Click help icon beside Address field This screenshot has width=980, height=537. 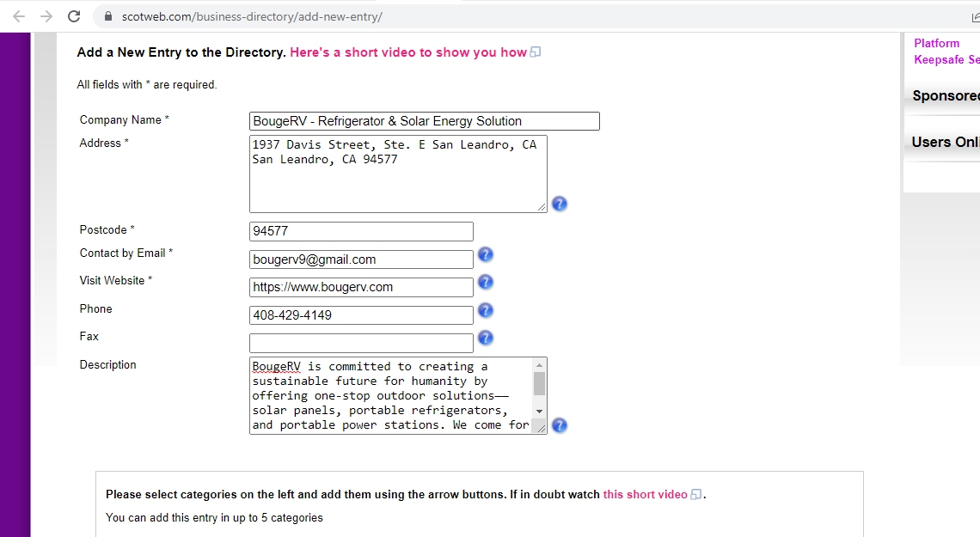(x=559, y=204)
